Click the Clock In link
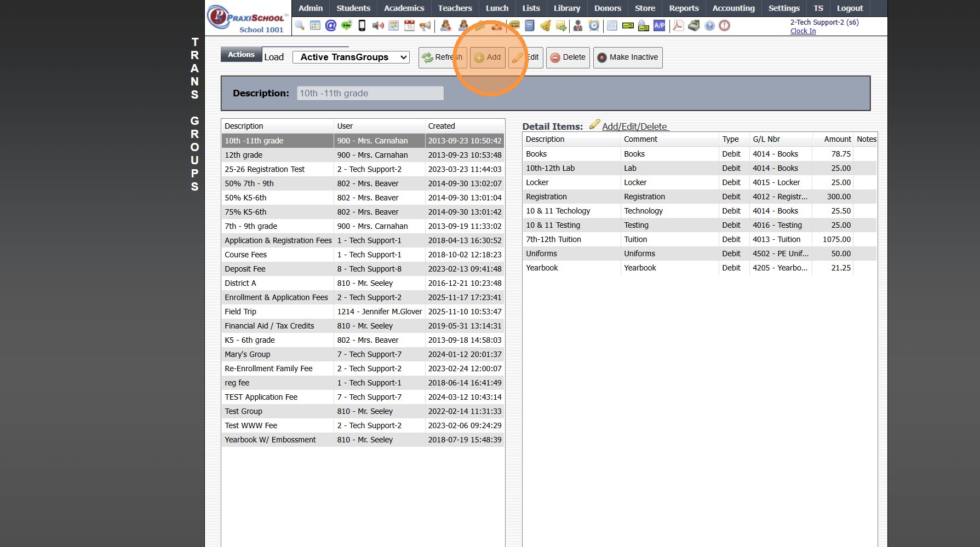The image size is (980, 547). 803,31
